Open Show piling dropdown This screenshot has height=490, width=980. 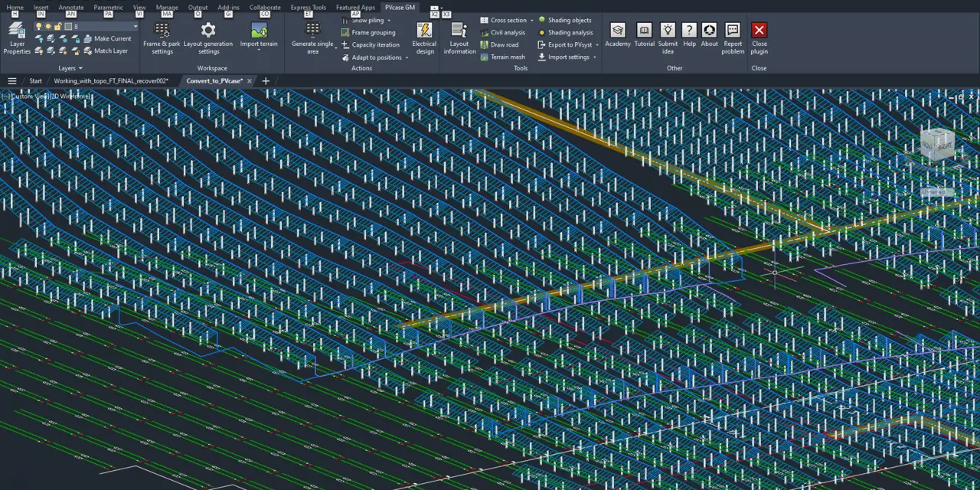pyautogui.click(x=389, y=21)
